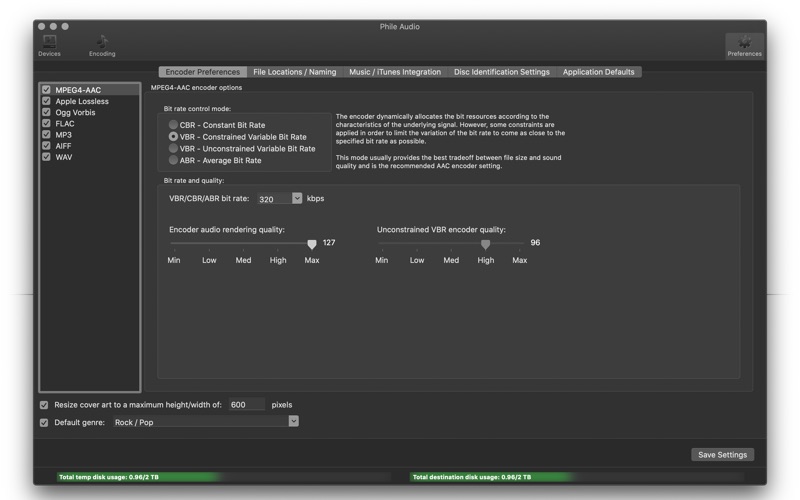
Task: Click the Rock / Pop genre text field
Action: click(200, 422)
